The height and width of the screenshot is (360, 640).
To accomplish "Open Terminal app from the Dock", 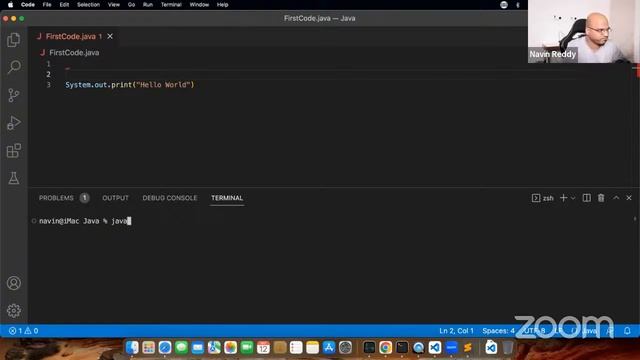I will 402,348.
